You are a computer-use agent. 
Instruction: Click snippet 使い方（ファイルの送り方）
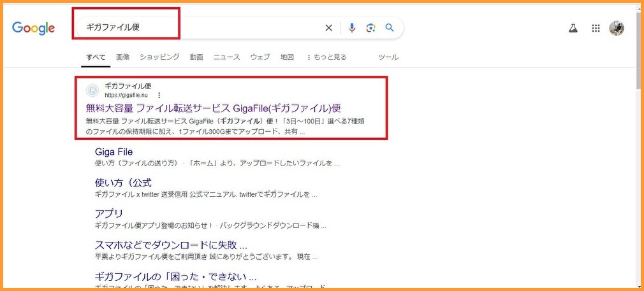tap(217, 164)
